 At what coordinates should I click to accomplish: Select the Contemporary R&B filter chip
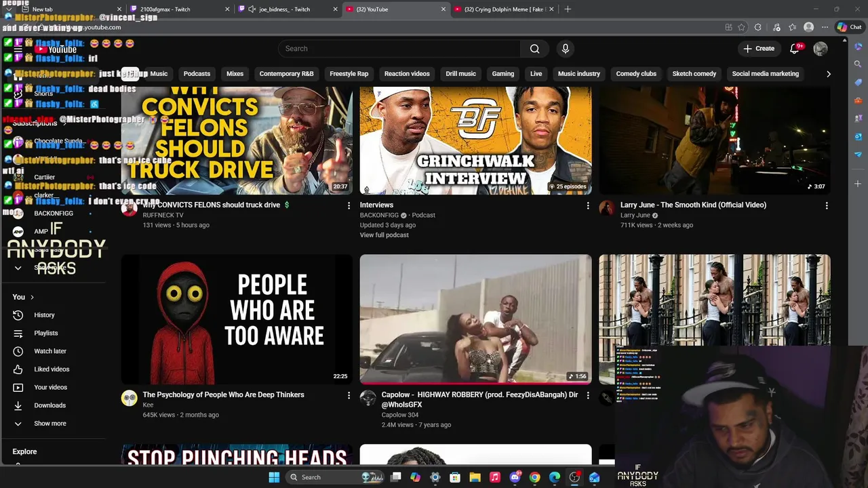pyautogui.click(x=286, y=74)
